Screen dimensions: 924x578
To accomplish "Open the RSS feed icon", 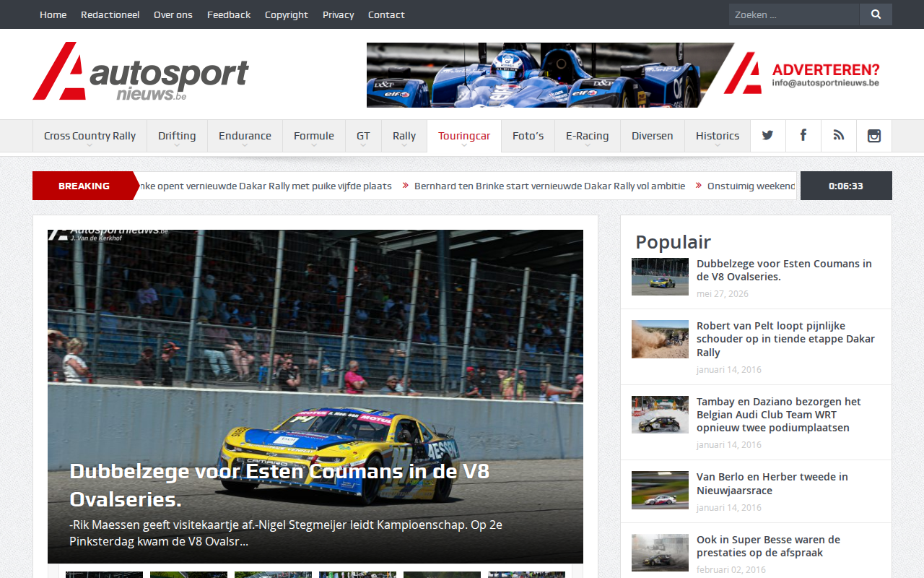I will 838,136.
